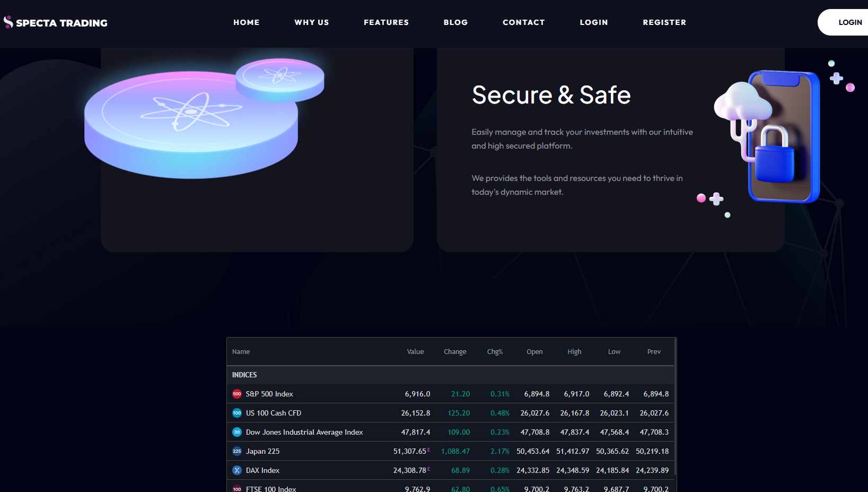Go to Why Us in navigation

312,22
